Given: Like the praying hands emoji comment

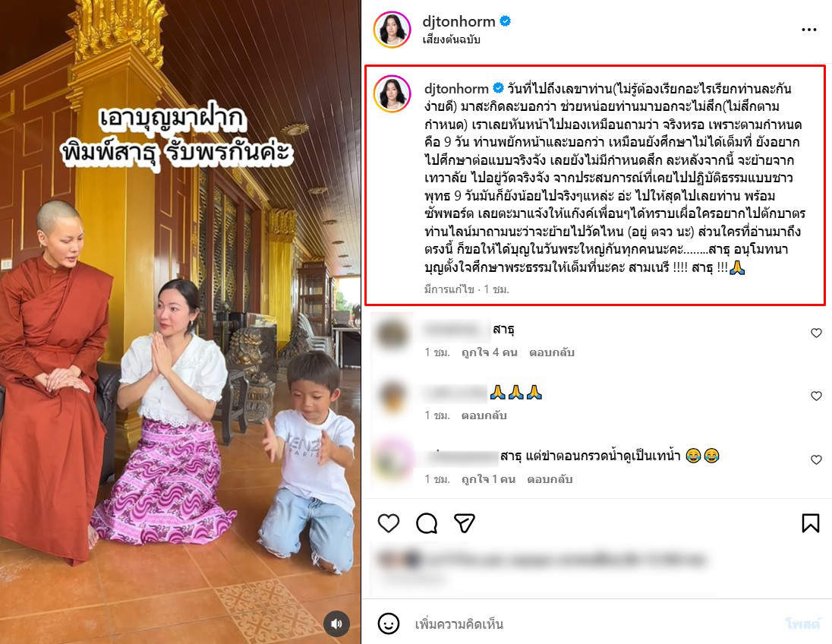Looking at the screenshot, I should click(816, 396).
